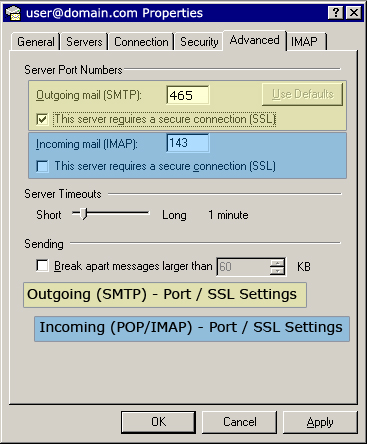
Task: Increase message size with up spinner arrow
Action: coord(277,263)
